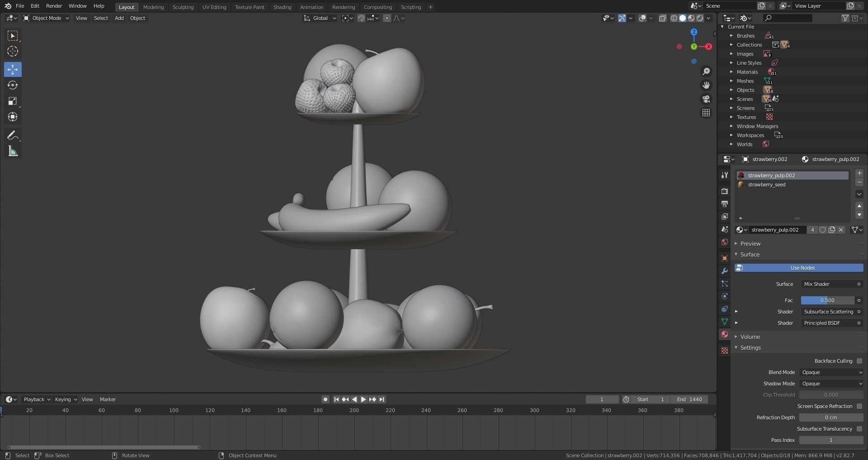The width and height of the screenshot is (868, 460).
Task: Open the Add menu in viewport header
Action: pyautogui.click(x=119, y=18)
